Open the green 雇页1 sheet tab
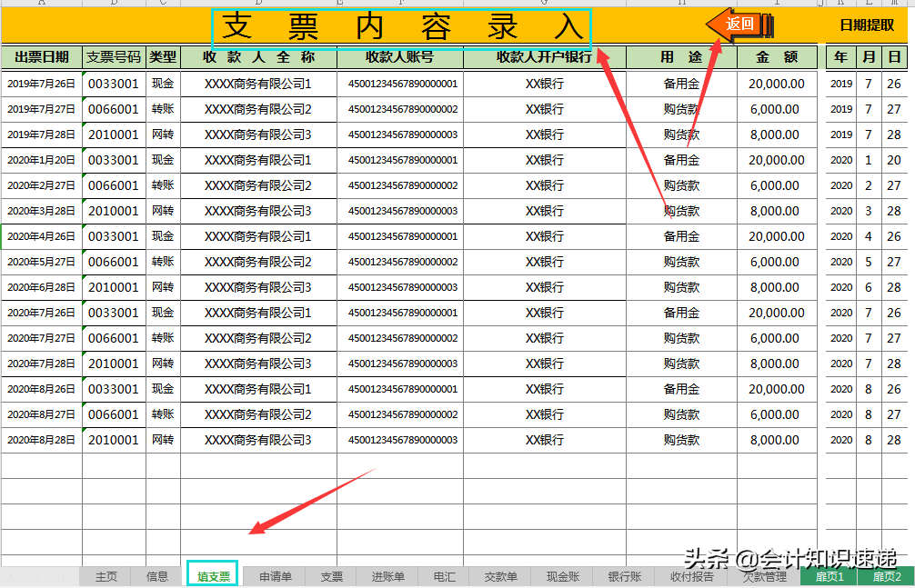Screen dimensions: 915x588 coord(830,576)
